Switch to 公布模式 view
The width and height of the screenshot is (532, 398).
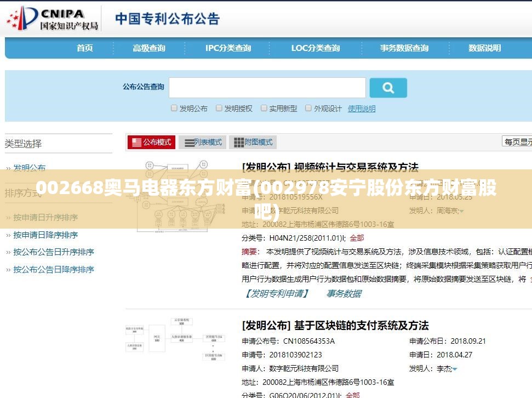[151, 143]
